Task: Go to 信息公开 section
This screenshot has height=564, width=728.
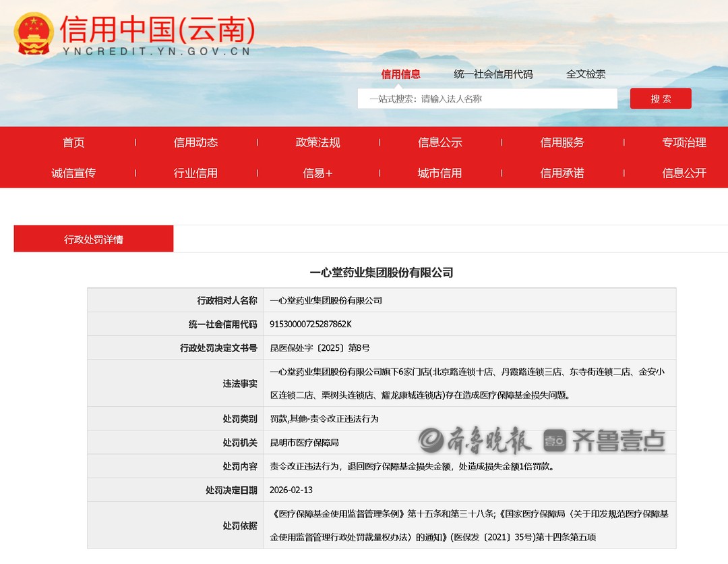Action: [684, 173]
